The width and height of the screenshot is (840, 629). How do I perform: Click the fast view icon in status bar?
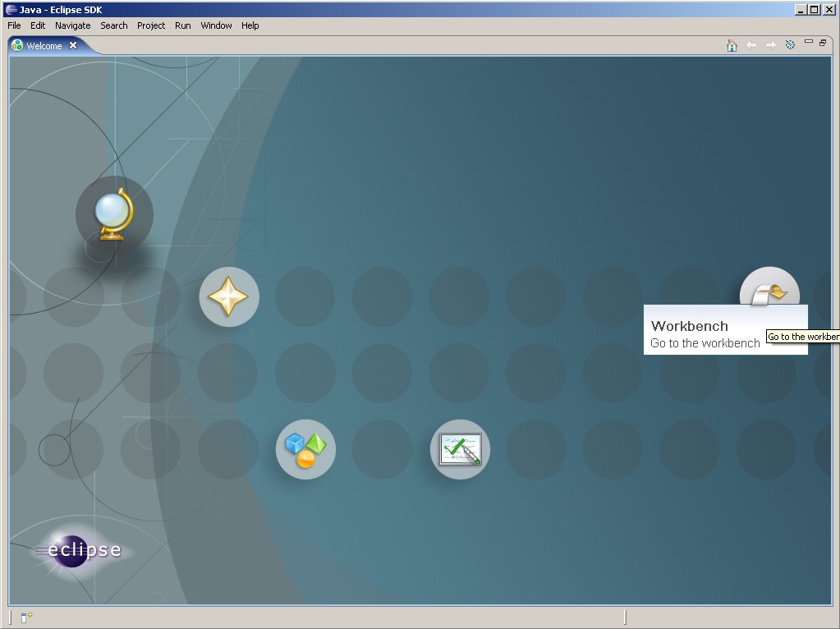[x=26, y=618]
